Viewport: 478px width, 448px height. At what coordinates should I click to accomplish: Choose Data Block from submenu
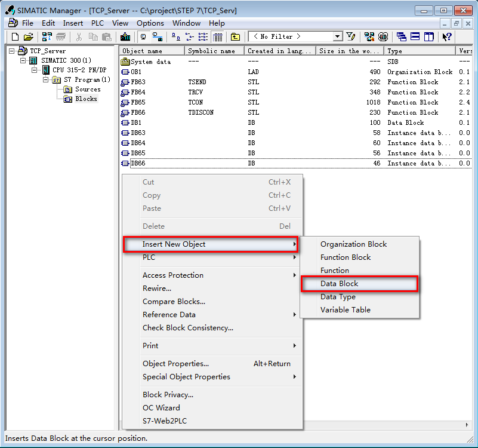click(x=359, y=284)
